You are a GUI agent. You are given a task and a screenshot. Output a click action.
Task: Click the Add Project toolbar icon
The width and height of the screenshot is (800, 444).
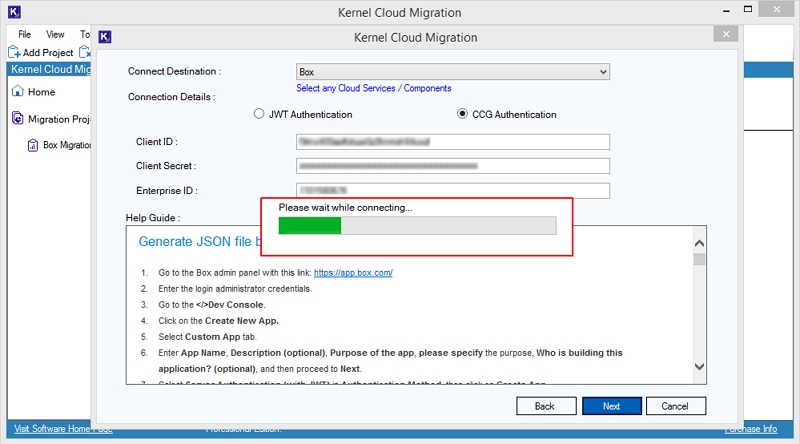pos(15,52)
